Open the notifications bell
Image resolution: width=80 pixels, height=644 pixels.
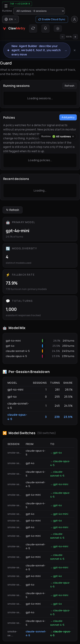45,28
